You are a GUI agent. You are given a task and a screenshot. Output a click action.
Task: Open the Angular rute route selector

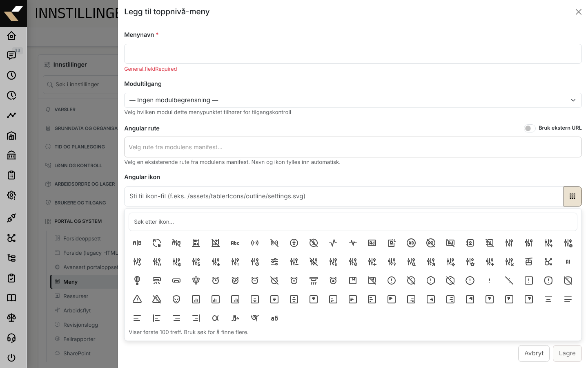pyautogui.click(x=353, y=147)
